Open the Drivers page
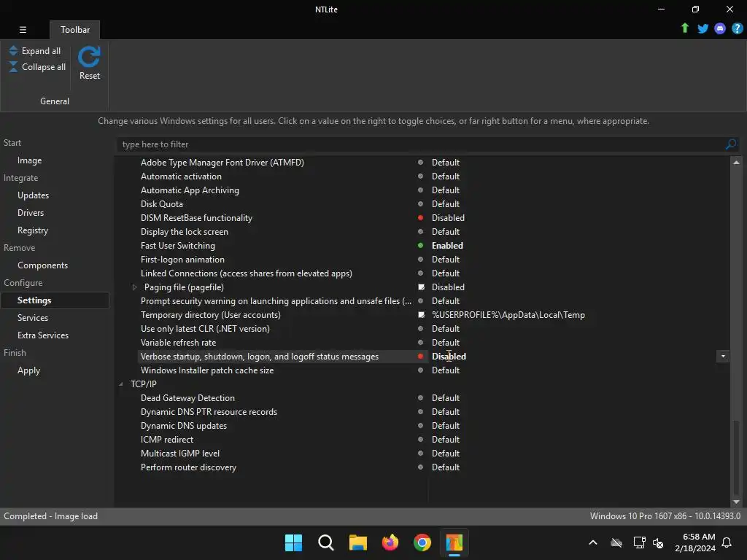747x560 pixels. coord(31,213)
